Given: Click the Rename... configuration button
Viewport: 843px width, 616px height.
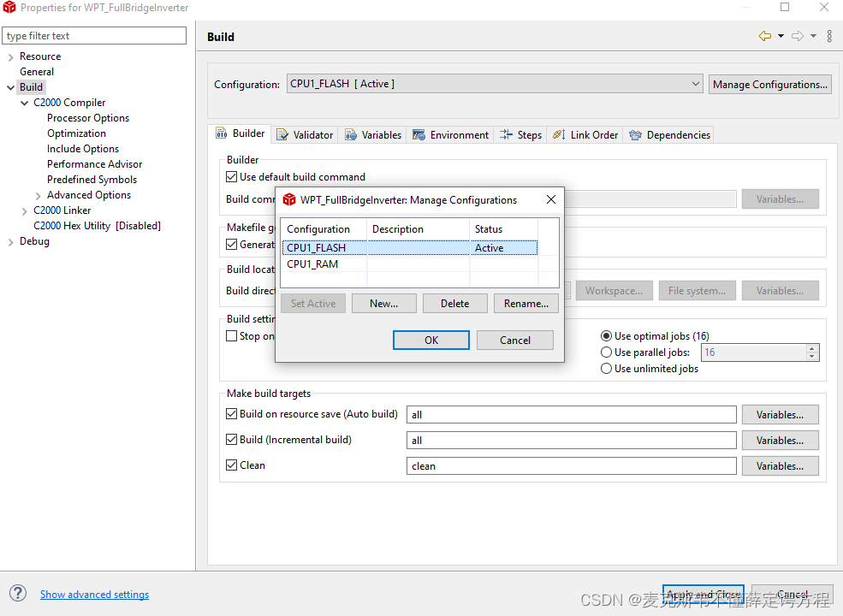Looking at the screenshot, I should [526, 303].
